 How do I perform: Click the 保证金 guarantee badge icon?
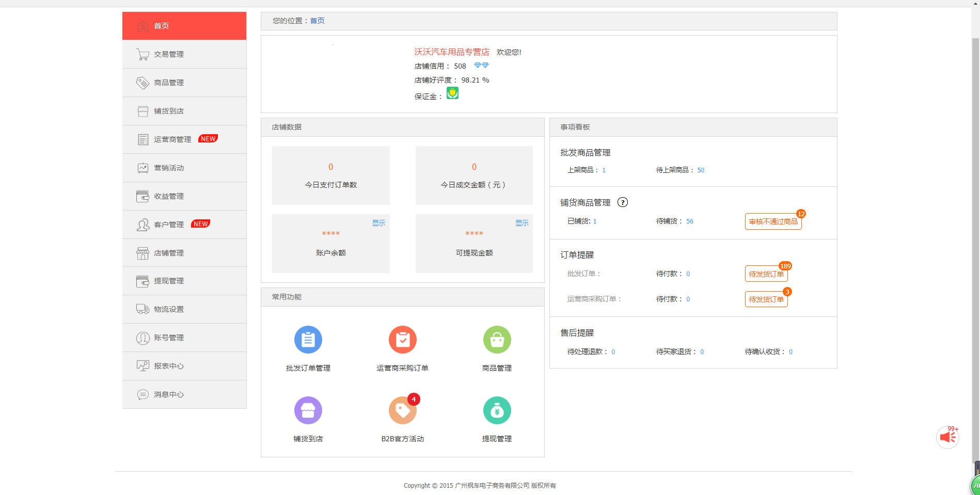452,93
